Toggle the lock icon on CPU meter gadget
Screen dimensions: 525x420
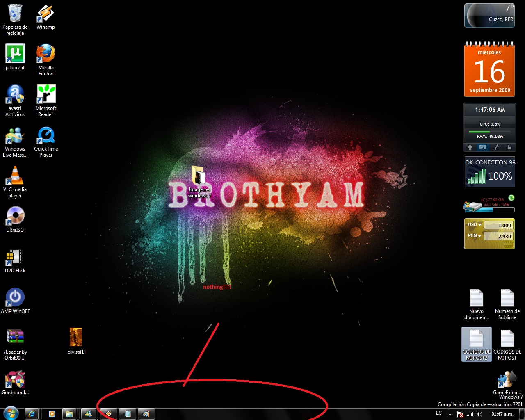tap(509, 147)
